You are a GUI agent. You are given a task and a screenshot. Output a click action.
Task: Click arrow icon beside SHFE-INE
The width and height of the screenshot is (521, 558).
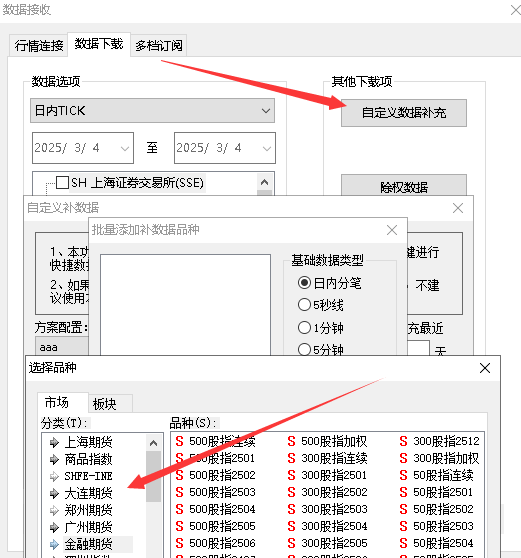click(54, 477)
